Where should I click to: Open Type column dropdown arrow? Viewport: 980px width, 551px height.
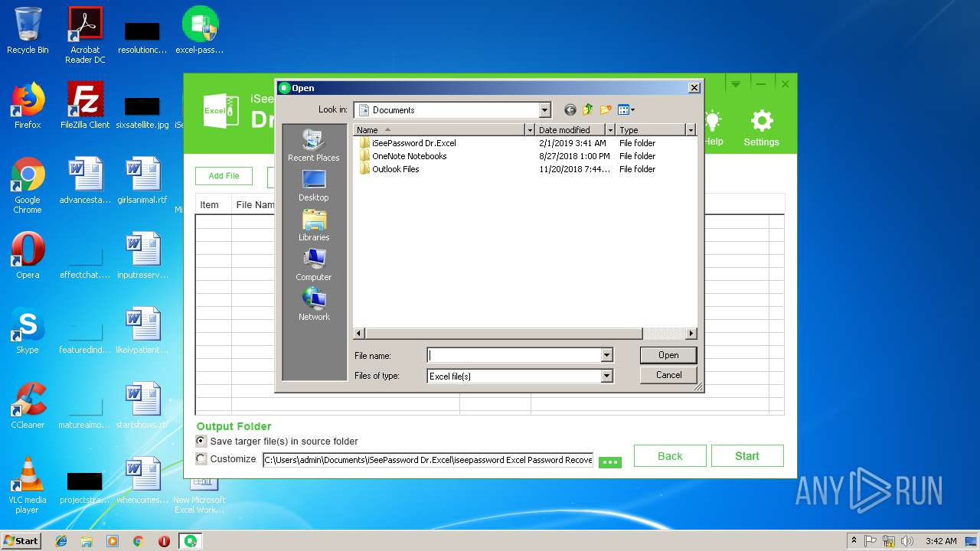click(691, 130)
